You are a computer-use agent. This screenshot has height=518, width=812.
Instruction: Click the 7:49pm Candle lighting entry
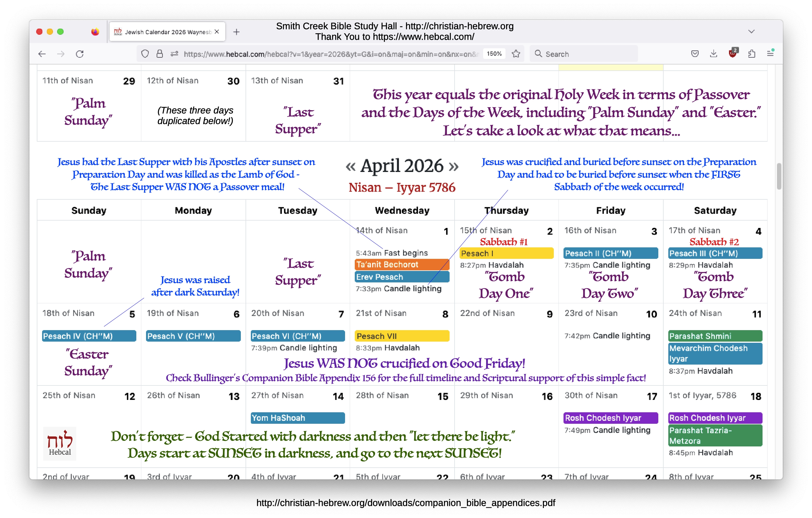click(x=607, y=430)
